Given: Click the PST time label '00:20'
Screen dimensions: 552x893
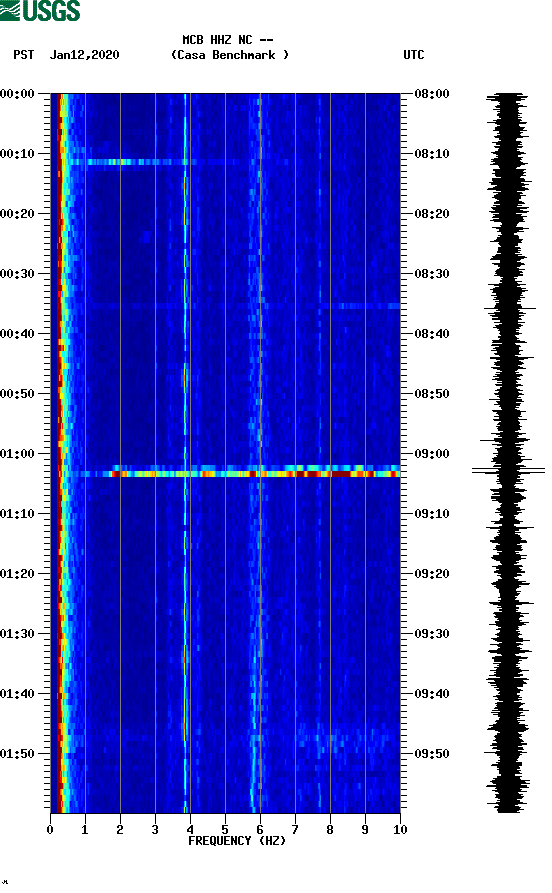Looking at the screenshot, I should pyautogui.click(x=17, y=214).
